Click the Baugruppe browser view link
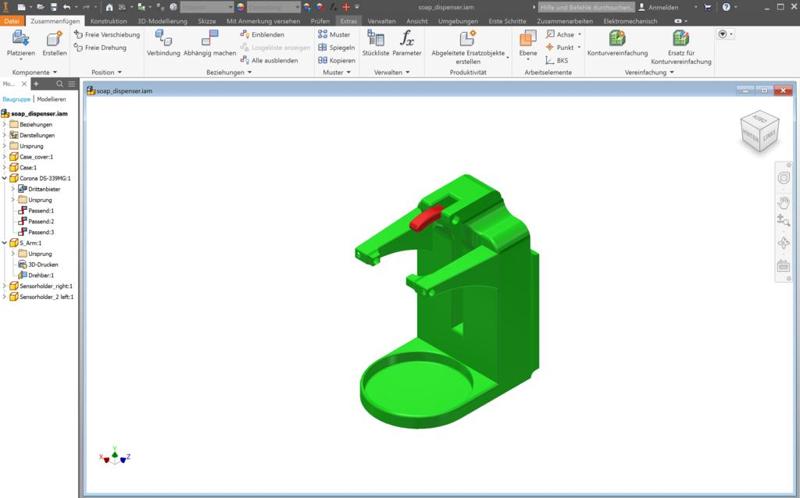 click(16, 99)
